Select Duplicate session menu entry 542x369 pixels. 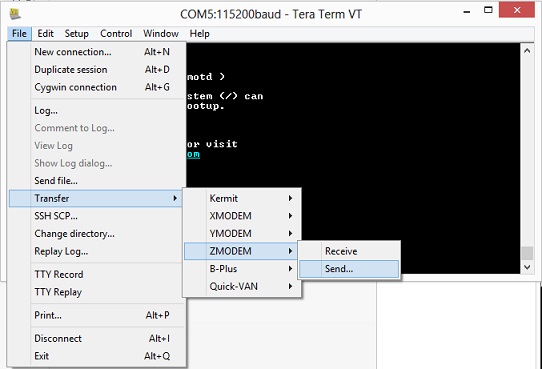pyautogui.click(x=96, y=69)
